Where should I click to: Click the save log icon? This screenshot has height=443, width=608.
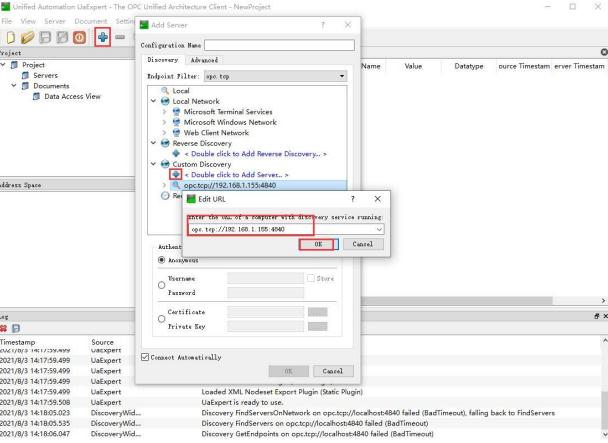click(16, 329)
